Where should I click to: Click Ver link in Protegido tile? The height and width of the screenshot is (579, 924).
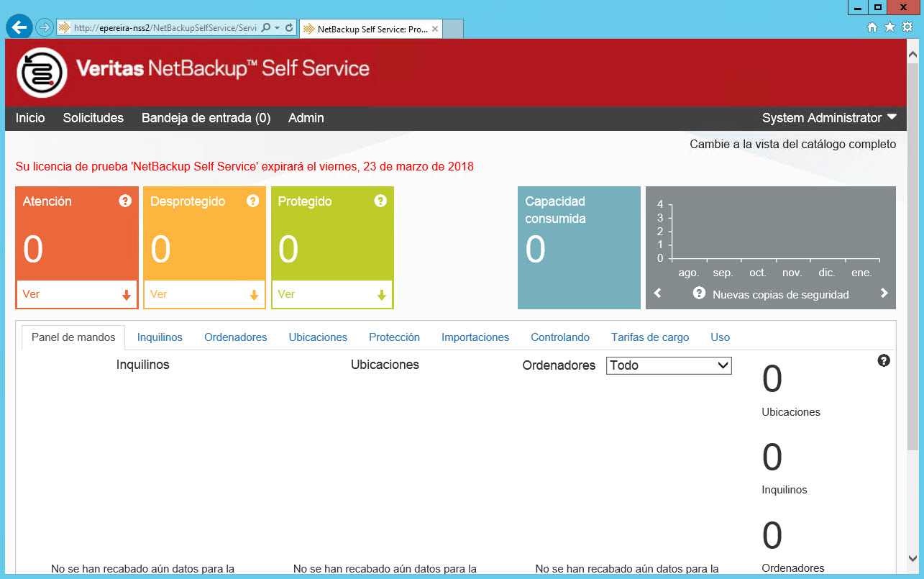coord(286,294)
